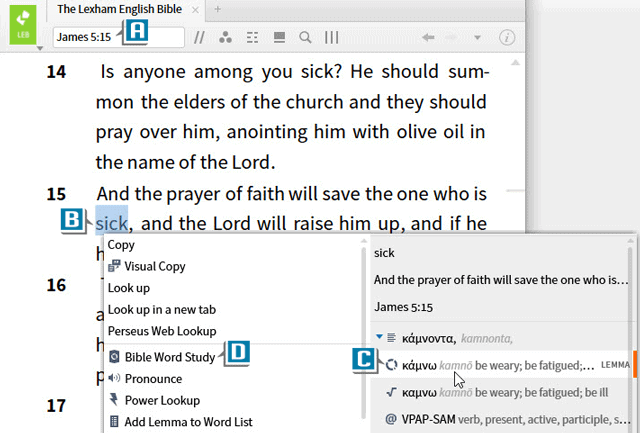Choose Pronounce in the context menu
Screen dimensions: 640x433
tap(153, 379)
